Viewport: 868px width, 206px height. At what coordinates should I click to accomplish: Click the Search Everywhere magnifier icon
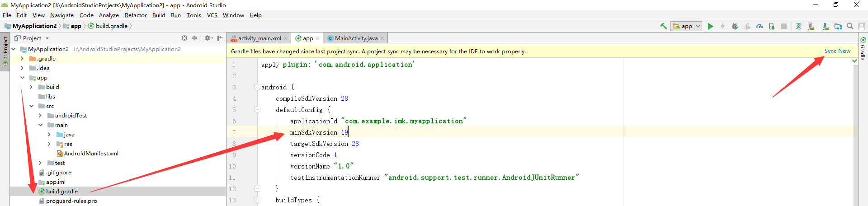click(850, 26)
